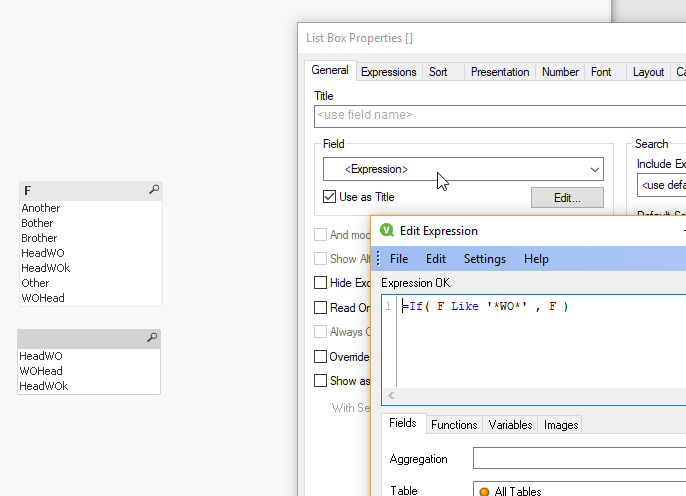
Task: Select Another in the F list box
Action: (91, 208)
